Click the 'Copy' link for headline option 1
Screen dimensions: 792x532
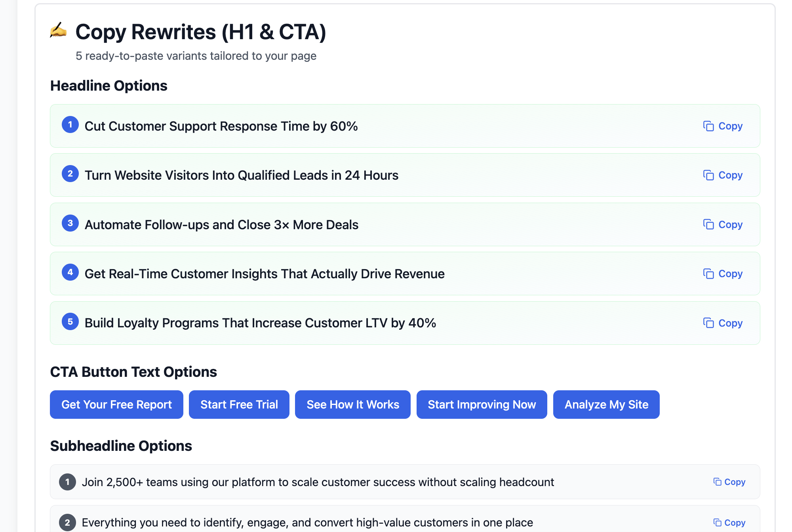click(x=731, y=126)
